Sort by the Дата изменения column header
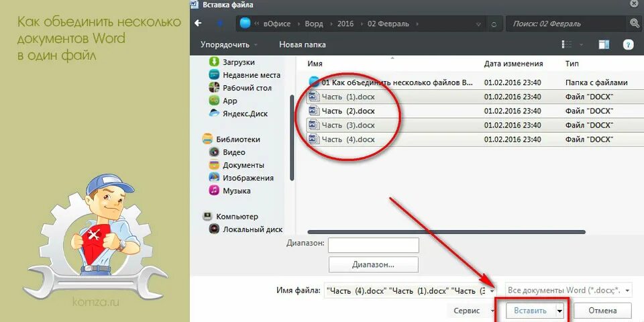The width and height of the screenshot is (644, 322). point(513,64)
